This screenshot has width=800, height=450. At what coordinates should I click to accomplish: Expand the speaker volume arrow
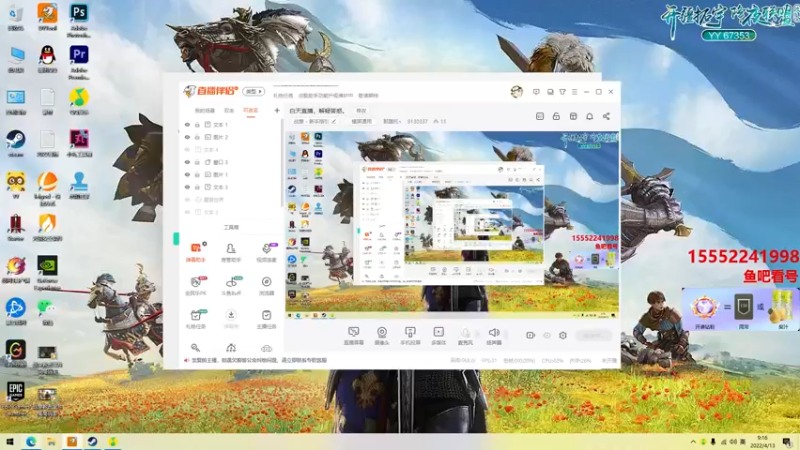(505, 335)
